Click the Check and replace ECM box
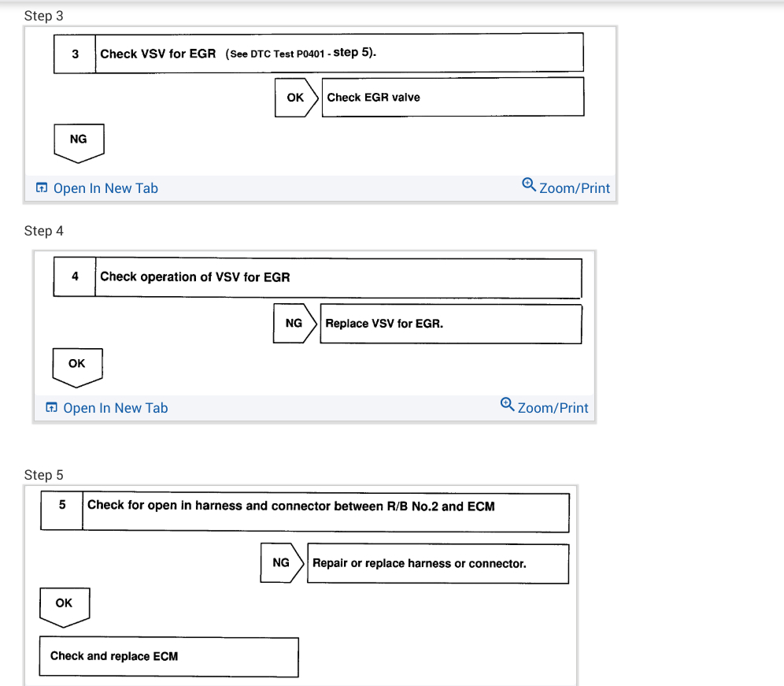Image resolution: width=784 pixels, height=686 pixels. [168, 656]
